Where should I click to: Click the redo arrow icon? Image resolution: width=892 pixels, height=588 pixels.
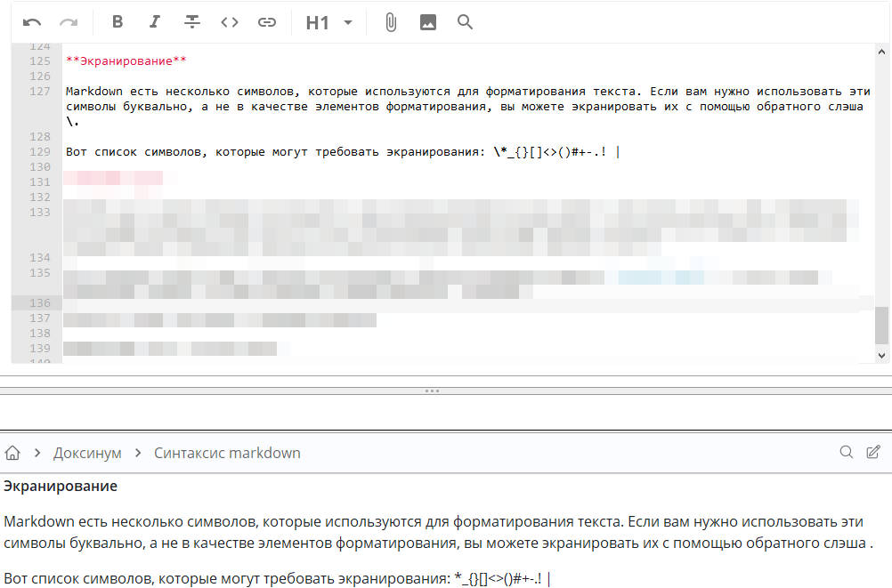69,22
